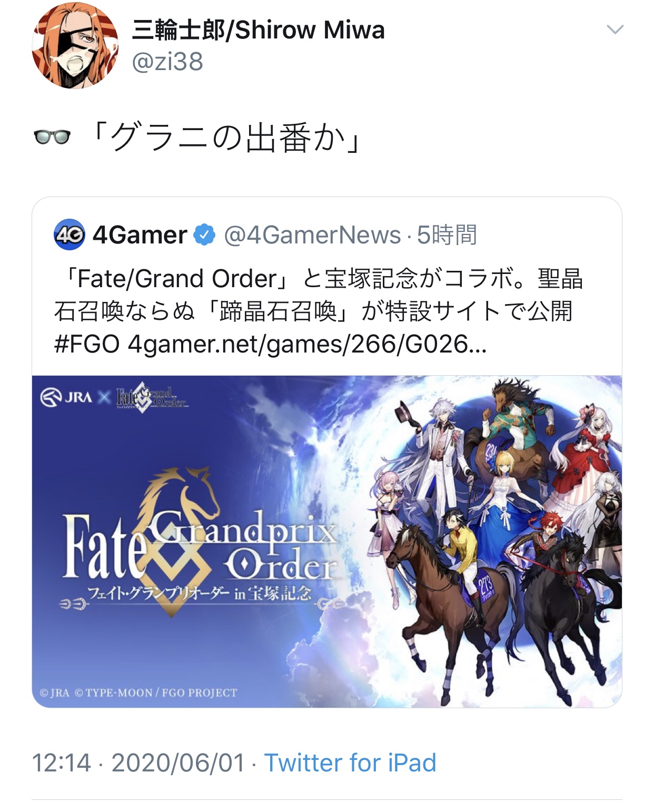The image size is (654, 812).
Task: Click the 4Gamer verified badge
Action: tap(204, 235)
